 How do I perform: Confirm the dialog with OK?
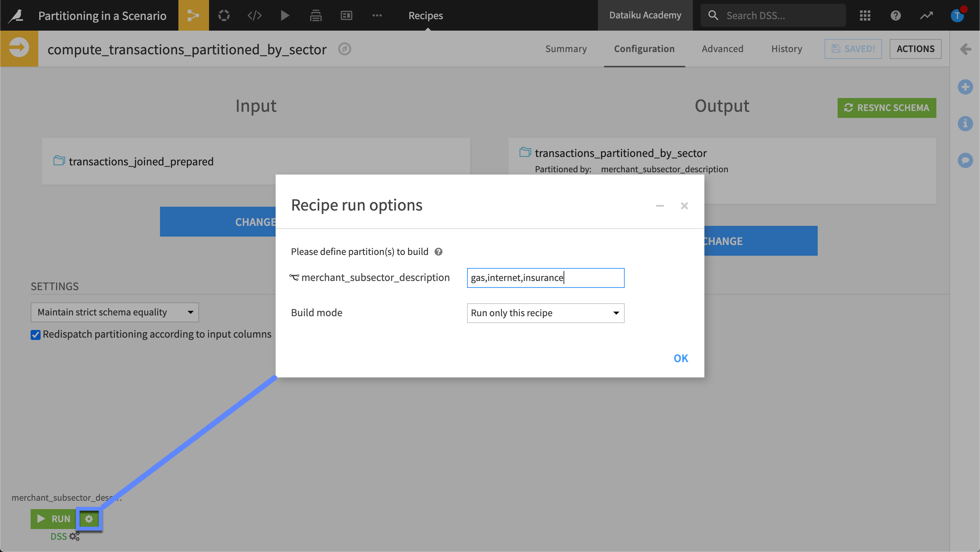point(681,358)
